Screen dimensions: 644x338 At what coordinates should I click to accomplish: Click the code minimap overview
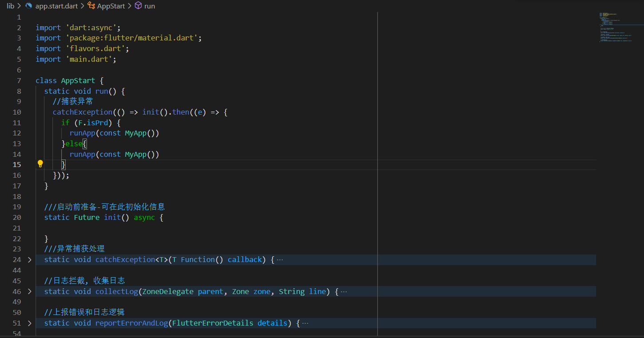point(619,28)
